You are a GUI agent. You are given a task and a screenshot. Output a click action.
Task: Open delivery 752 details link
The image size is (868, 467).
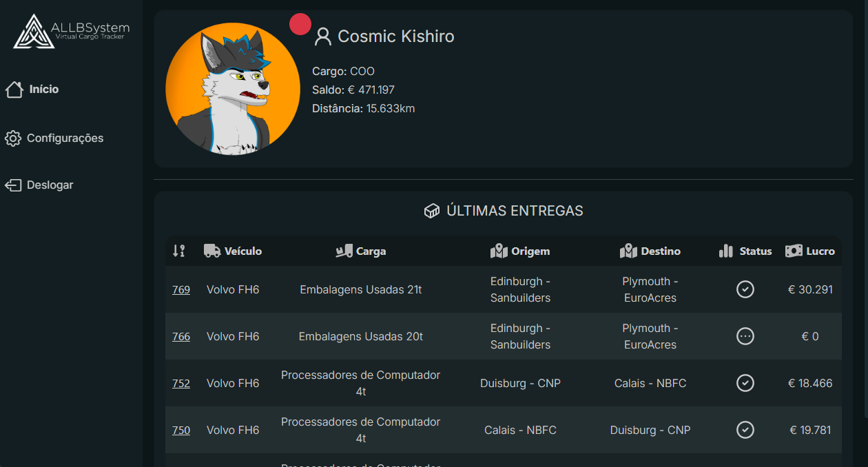point(181,384)
